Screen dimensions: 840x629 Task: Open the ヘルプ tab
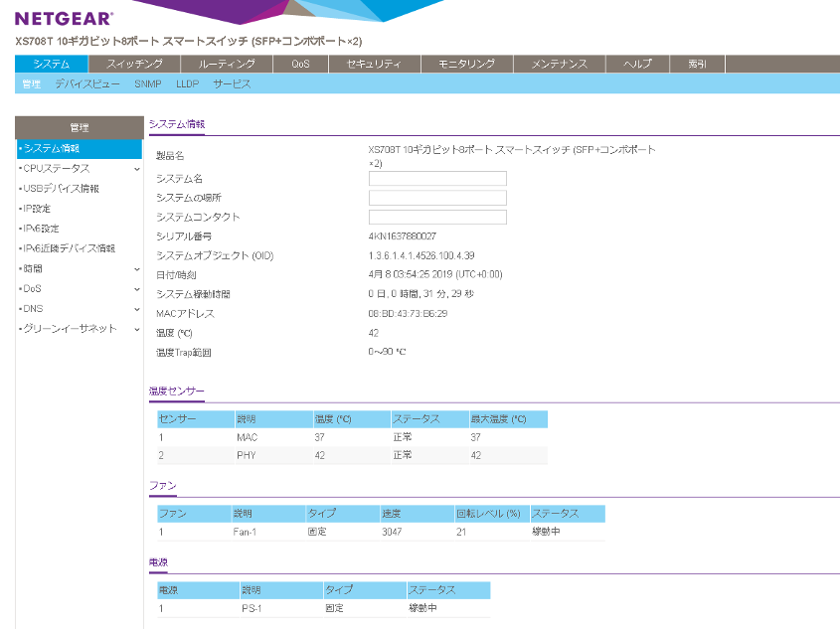pos(637,63)
